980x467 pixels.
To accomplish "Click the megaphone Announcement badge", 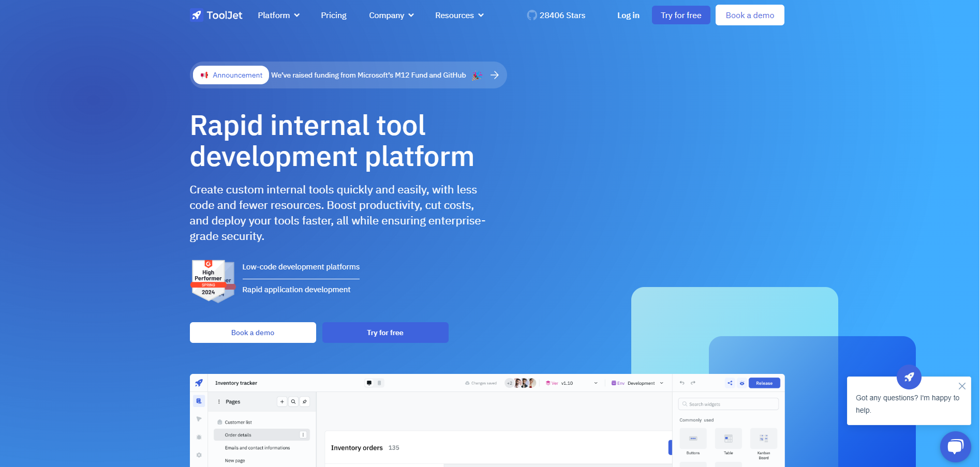I will point(231,75).
